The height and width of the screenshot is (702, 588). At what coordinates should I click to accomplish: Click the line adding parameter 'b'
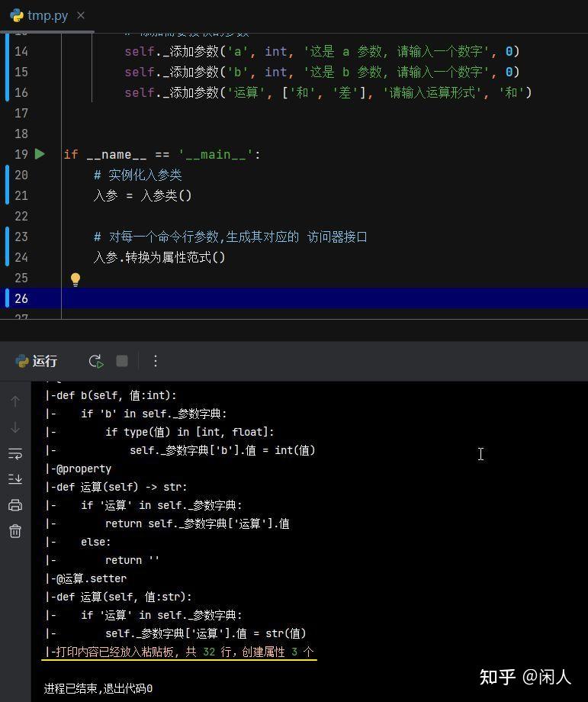coord(322,72)
